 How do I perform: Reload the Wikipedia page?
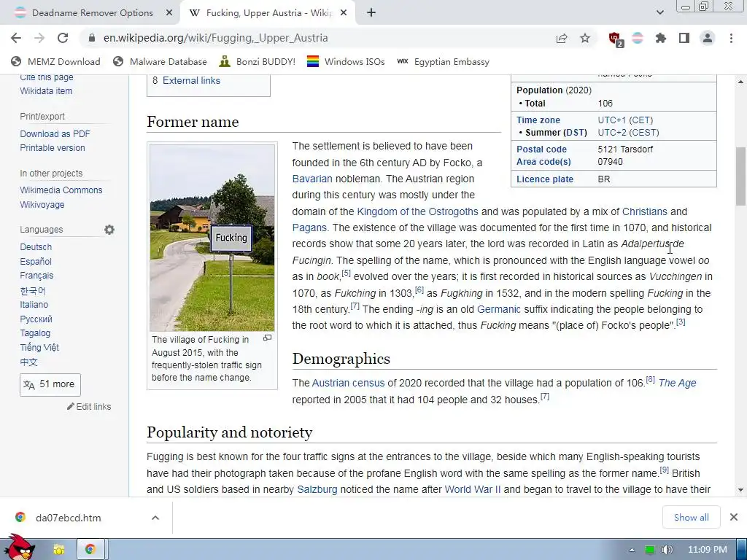(x=63, y=38)
